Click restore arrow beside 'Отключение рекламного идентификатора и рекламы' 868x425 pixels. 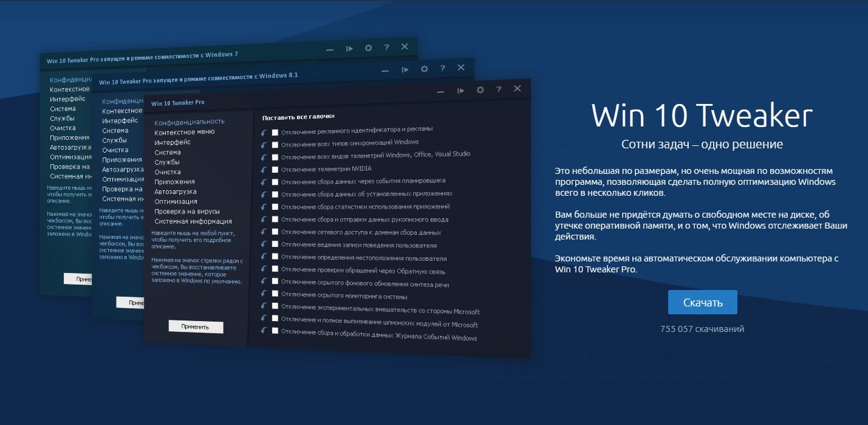point(264,133)
